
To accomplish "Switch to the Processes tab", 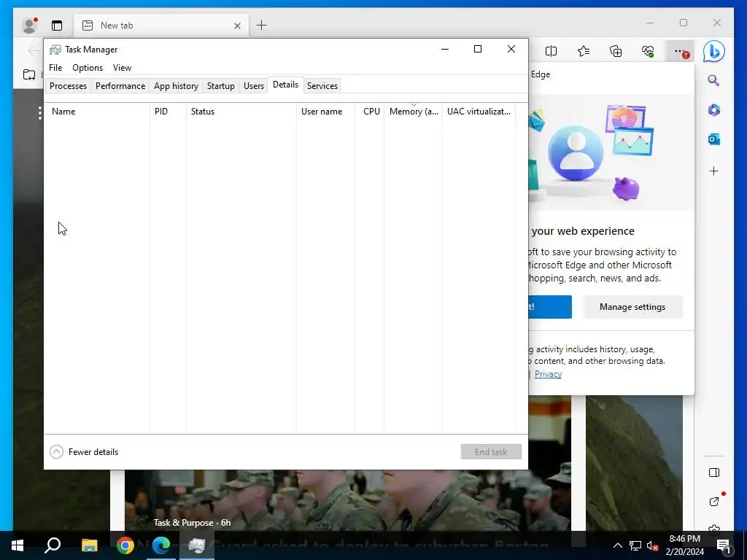I will [x=68, y=86].
